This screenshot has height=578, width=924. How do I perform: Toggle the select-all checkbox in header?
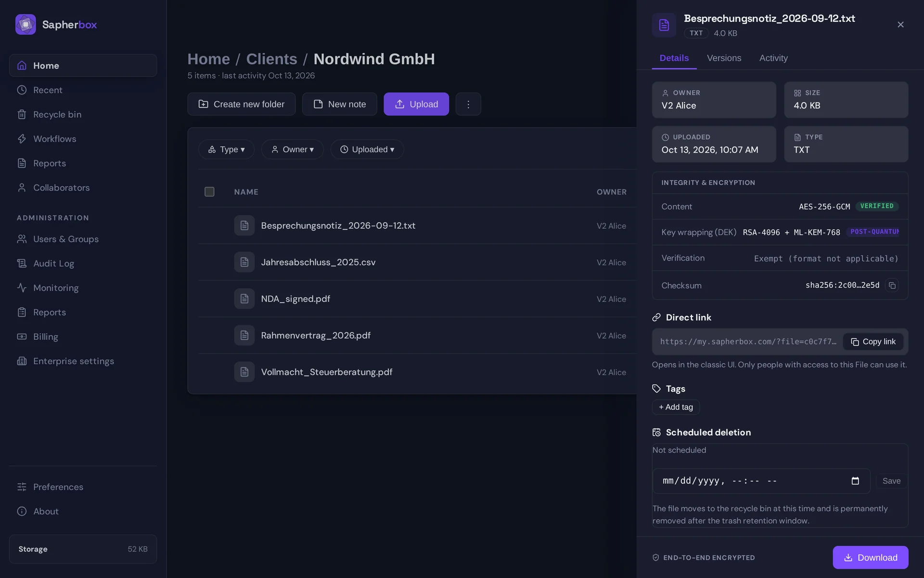(209, 192)
